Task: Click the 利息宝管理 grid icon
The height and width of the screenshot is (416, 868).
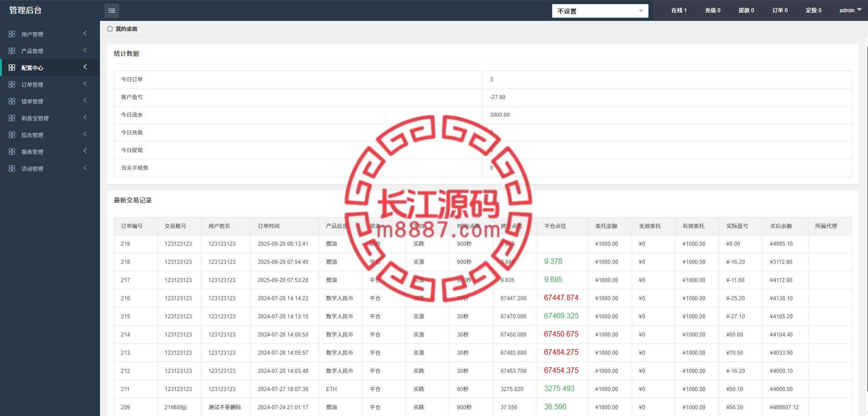Action: tap(12, 118)
